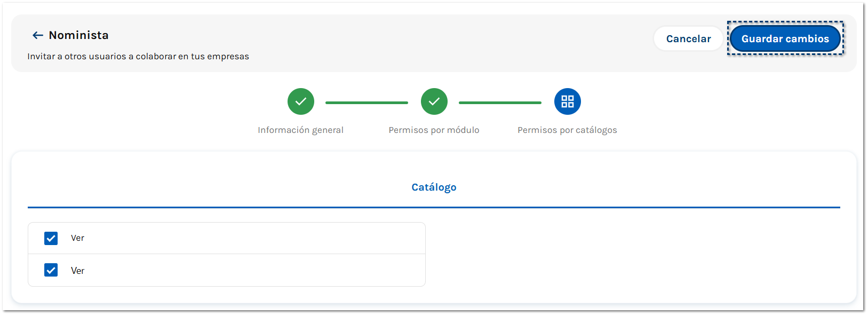Uncheck the top Ver checkbox
Viewport: 868px width, 315px height.
(51, 238)
